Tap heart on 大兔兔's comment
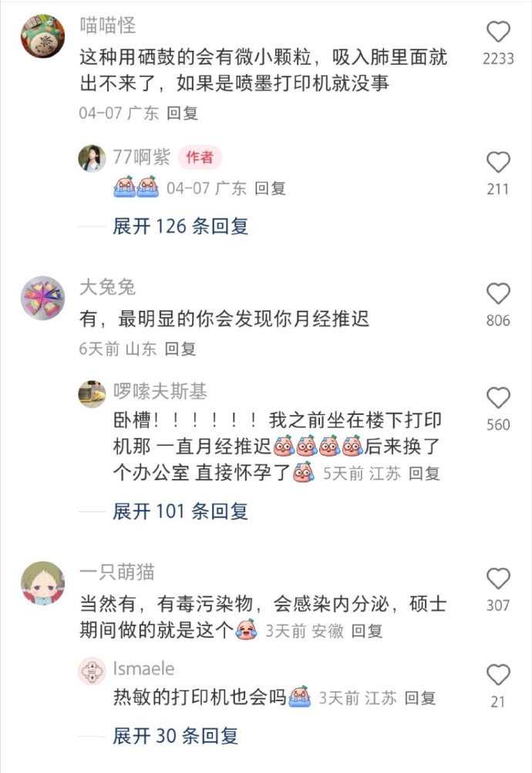532x773 pixels. [498, 294]
